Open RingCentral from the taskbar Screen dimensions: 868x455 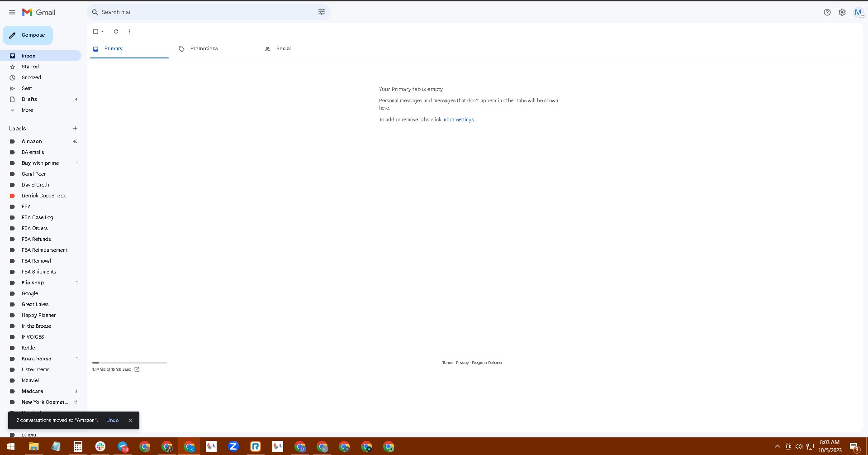256,446
